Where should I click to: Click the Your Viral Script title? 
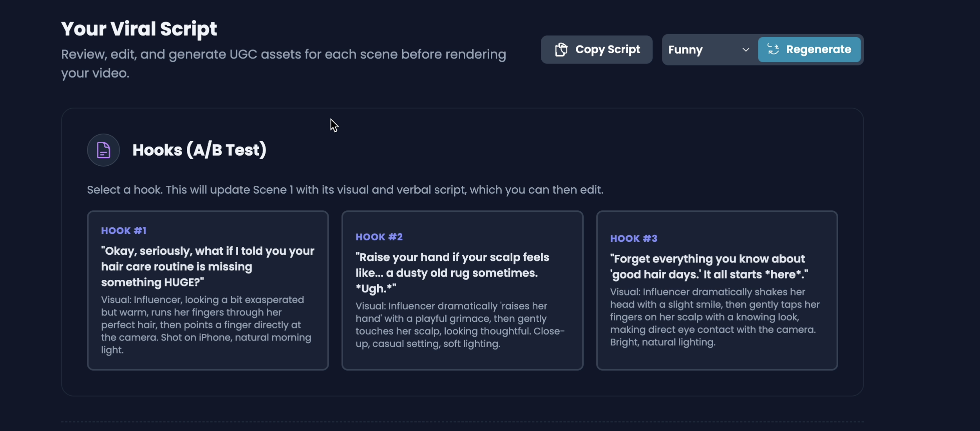(x=139, y=29)
